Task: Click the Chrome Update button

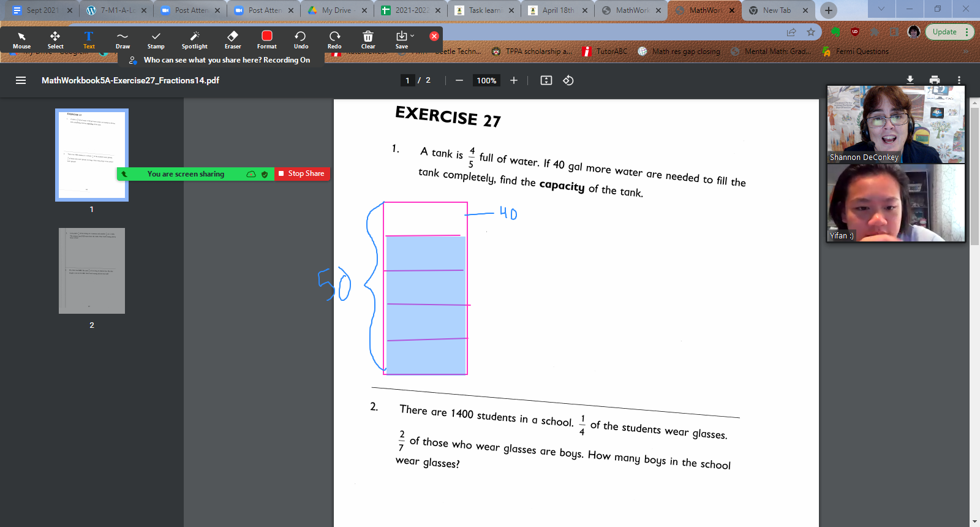Action: [949, 32]
